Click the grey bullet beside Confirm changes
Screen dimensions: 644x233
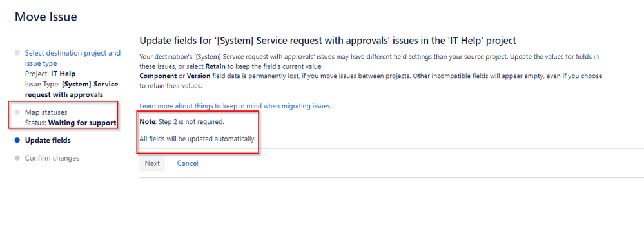coord(17,157)
